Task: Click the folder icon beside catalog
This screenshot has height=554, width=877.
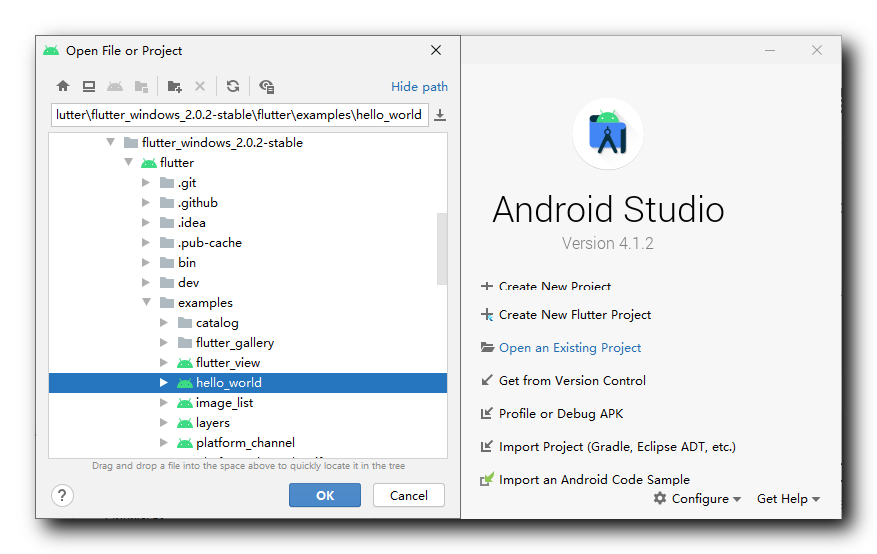Action: pyautogui.click(x=185, y=323)
